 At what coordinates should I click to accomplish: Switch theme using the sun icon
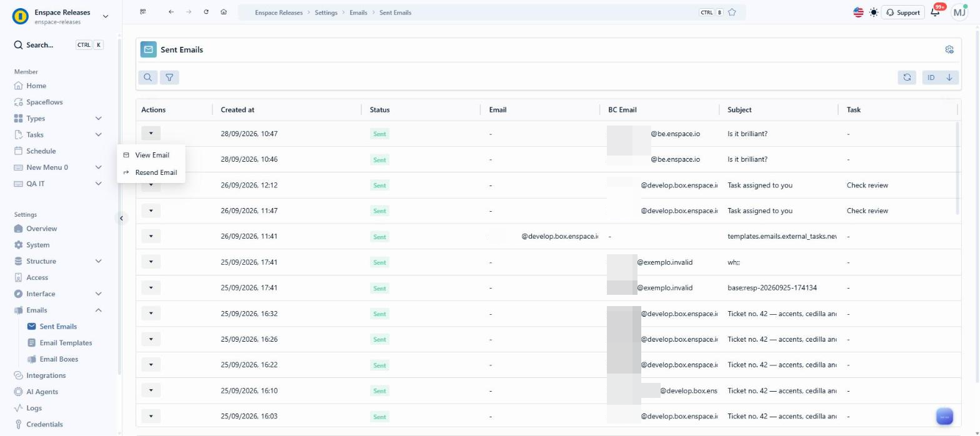pyautogui.click(x=874, y=12)
